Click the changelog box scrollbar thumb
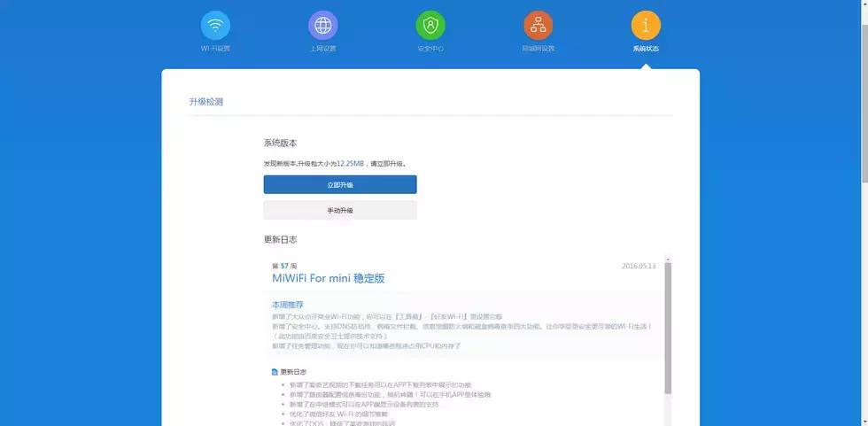The width and height of the screenshot is (868, 426). 668,329
